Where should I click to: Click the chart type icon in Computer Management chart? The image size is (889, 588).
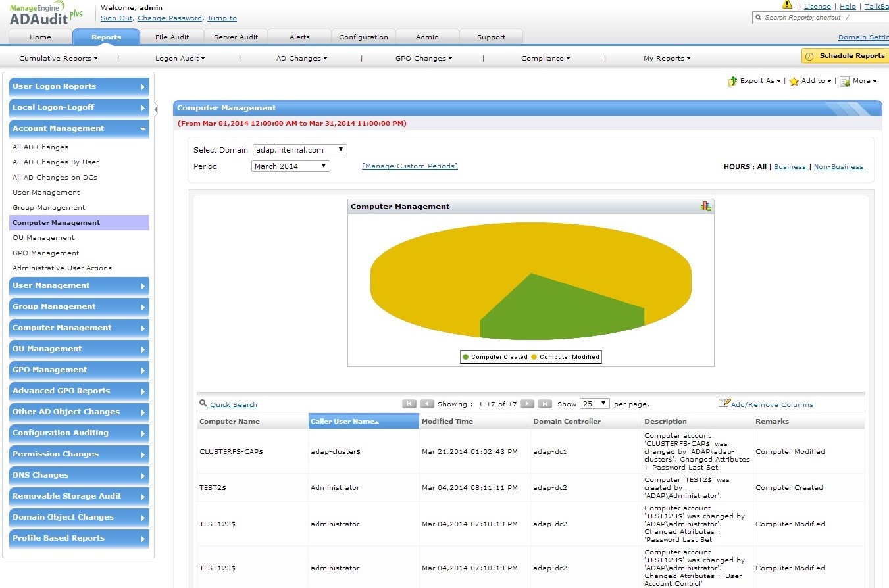[x=705, y=207]
